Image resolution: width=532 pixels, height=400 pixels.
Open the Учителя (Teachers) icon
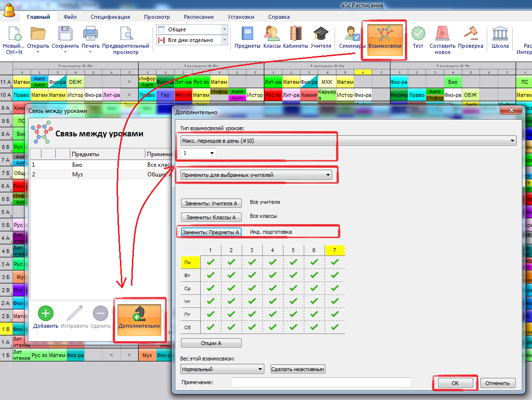pyautogui.click(x=320, y=35)
